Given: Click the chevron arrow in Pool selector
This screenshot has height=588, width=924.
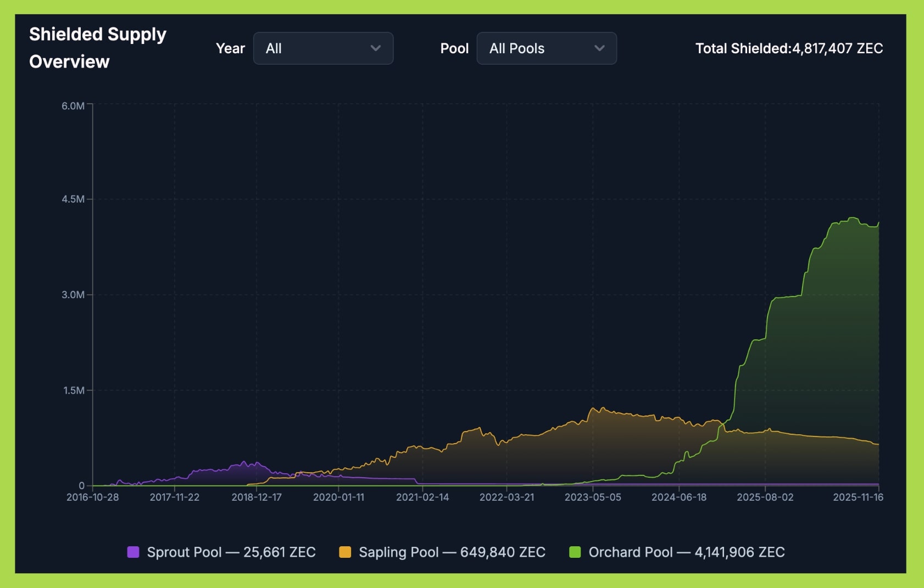Looking at the screenshot, I should pyautogui.click(x=599, y=48).
